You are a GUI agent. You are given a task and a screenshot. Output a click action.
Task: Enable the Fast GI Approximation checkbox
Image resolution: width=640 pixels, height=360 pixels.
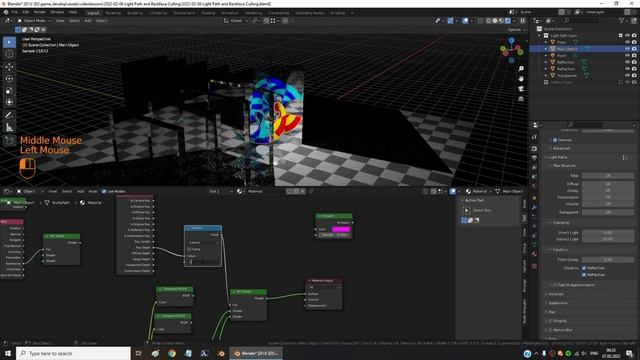click(555, 285)
